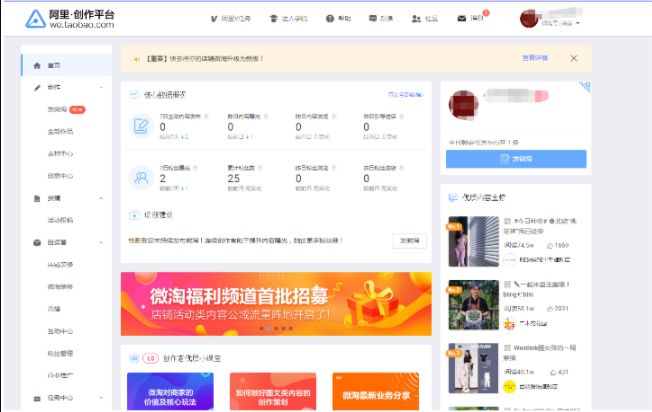Image resolution: width=652 pixels, height=412 pixels.
Task: Open the orange 微淘最新业务分享 card
Action: tap(376, 392)
